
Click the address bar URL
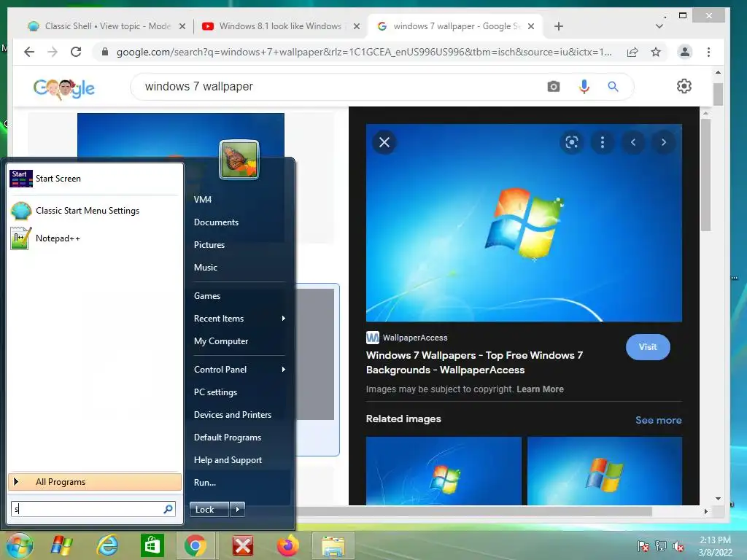pyautogui.click(x=365, y=52)
